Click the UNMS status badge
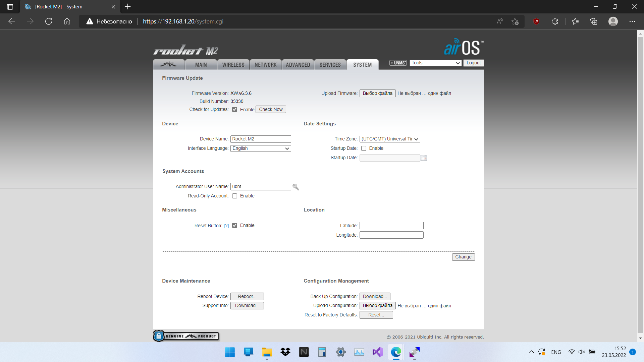The image size is (644, 362). [x=398, y=63]
